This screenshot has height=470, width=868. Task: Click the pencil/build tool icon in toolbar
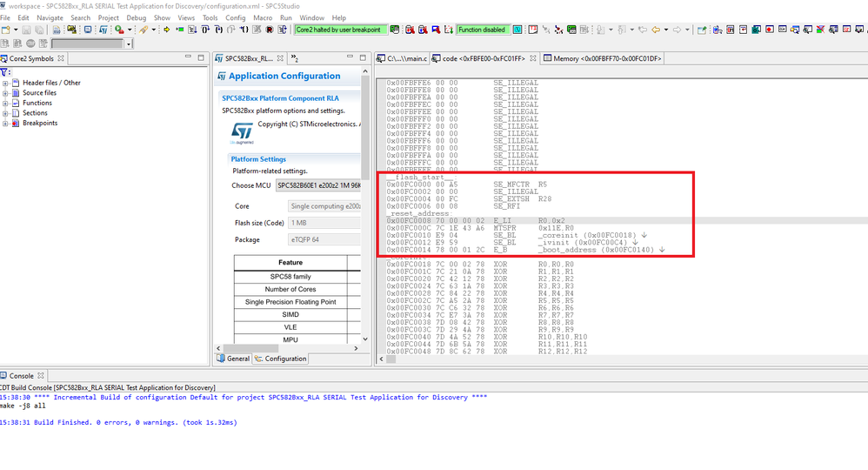point(144,30)
